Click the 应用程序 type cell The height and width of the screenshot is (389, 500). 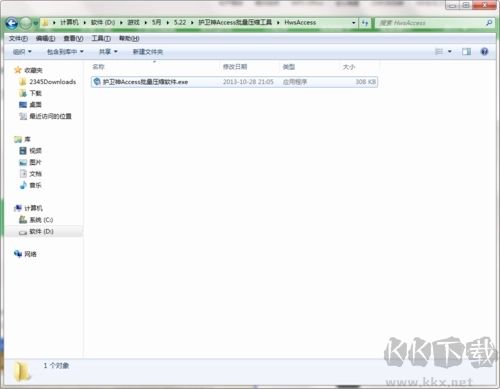tap(295, 82)
